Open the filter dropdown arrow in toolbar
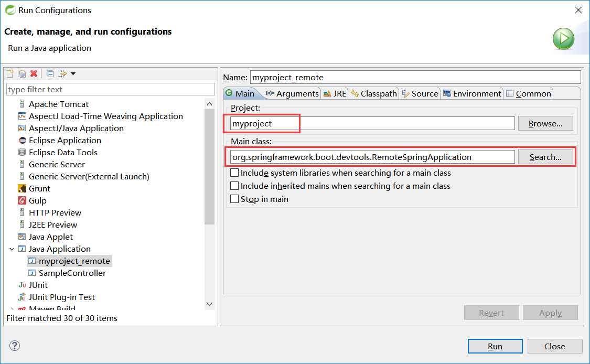The width and height of the screenshot is (590, 364). pos(73,74)
